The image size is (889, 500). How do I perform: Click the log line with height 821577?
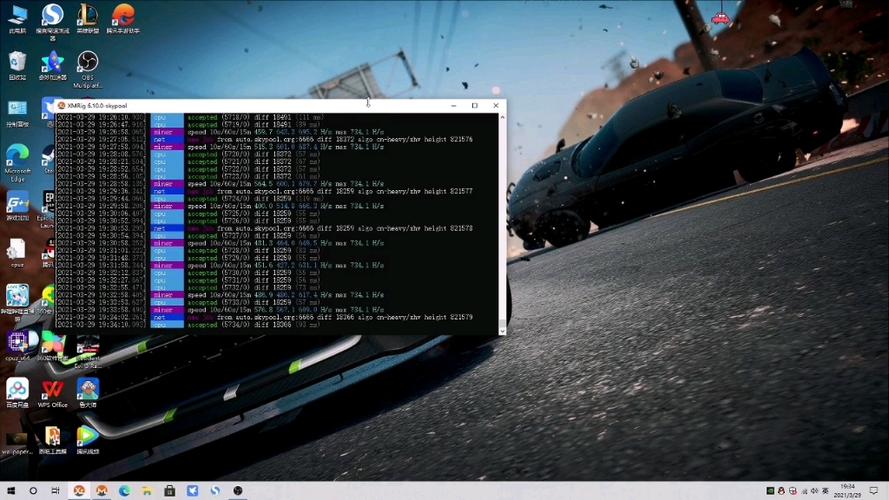[265, 192]
